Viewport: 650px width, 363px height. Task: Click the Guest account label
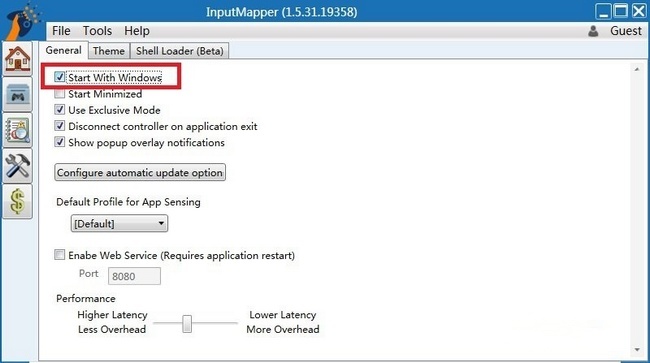(x=626, y=31)
